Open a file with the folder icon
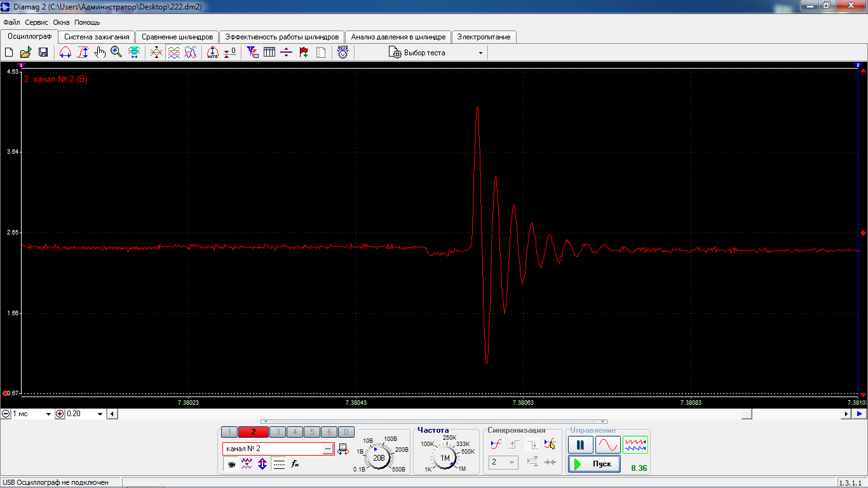This screenshot has width=868, height=488. pyautogui.click(x=25, y=53)
